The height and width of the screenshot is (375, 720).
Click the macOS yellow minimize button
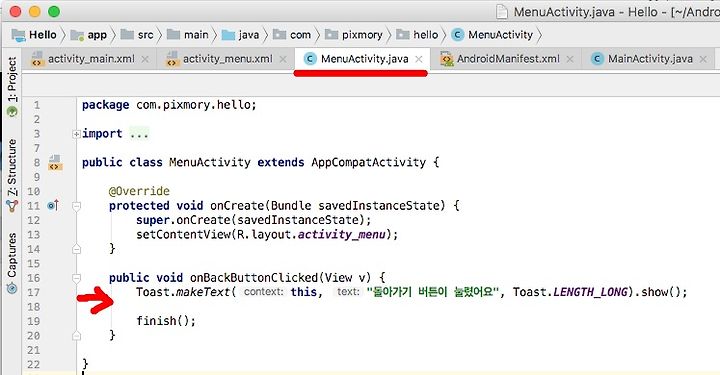(35, 12)
